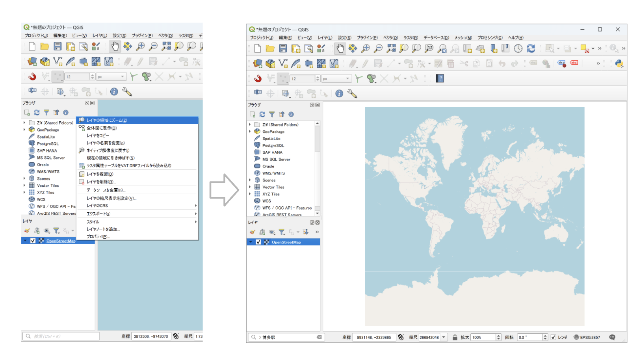Open the Python console

click(x=620, y=63)
